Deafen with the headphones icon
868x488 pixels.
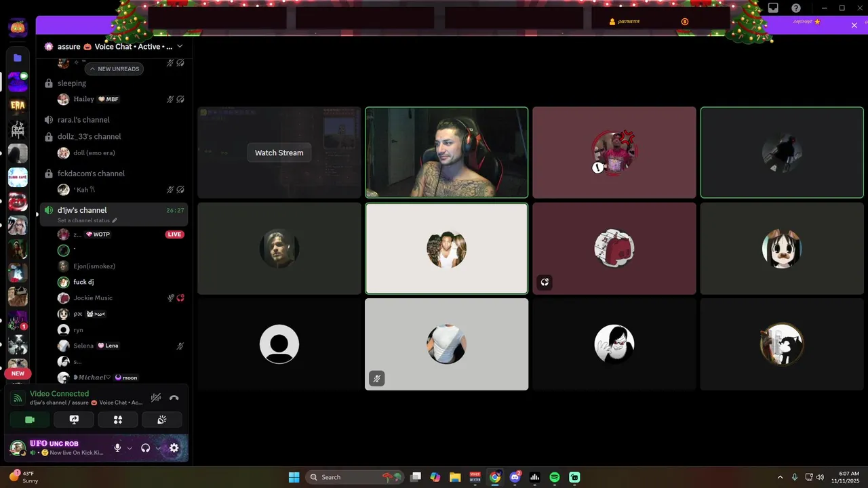pos(145,448)
